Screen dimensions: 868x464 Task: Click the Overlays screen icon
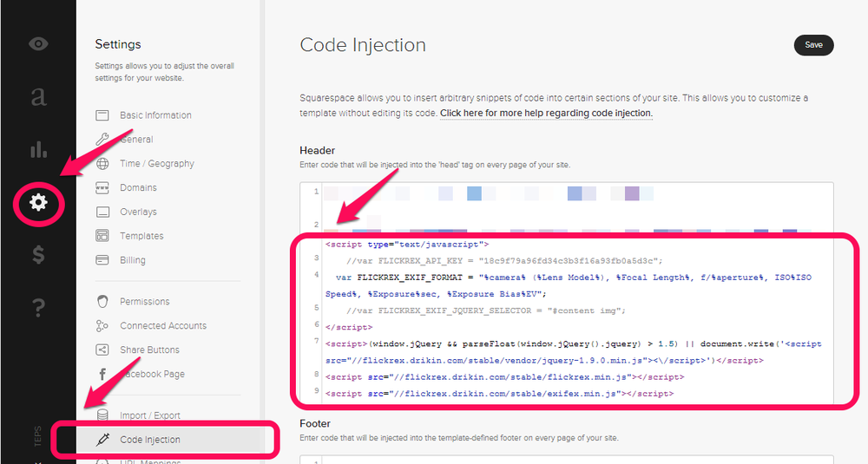102,212
